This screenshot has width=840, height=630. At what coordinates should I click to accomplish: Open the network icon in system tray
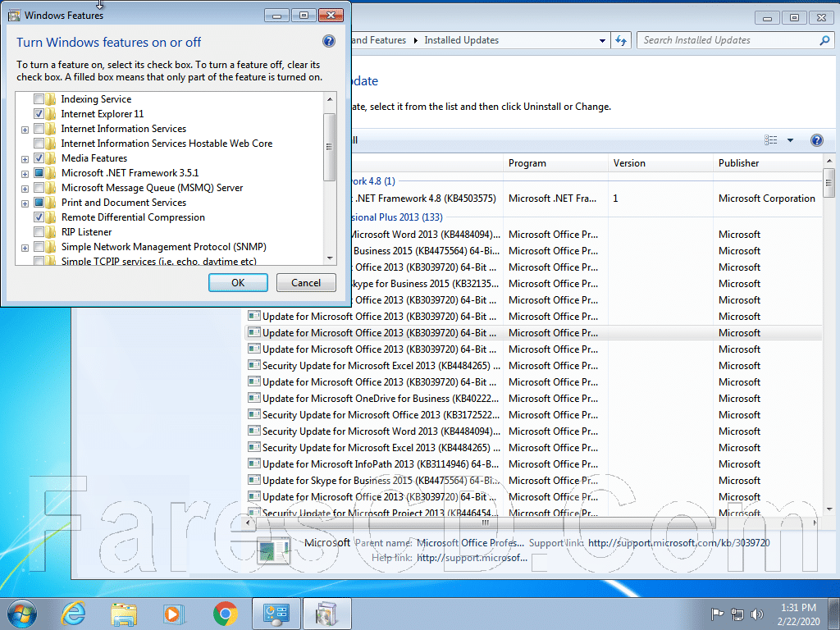[737, 614]
